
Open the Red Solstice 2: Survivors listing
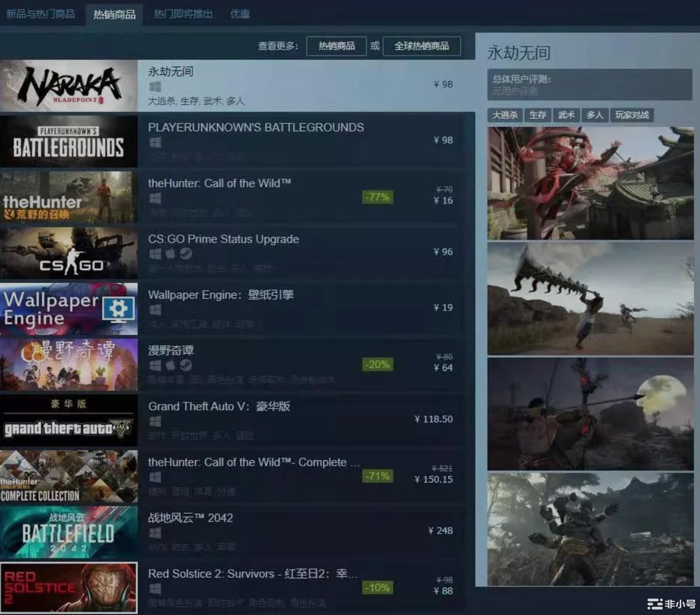point(253,574)
